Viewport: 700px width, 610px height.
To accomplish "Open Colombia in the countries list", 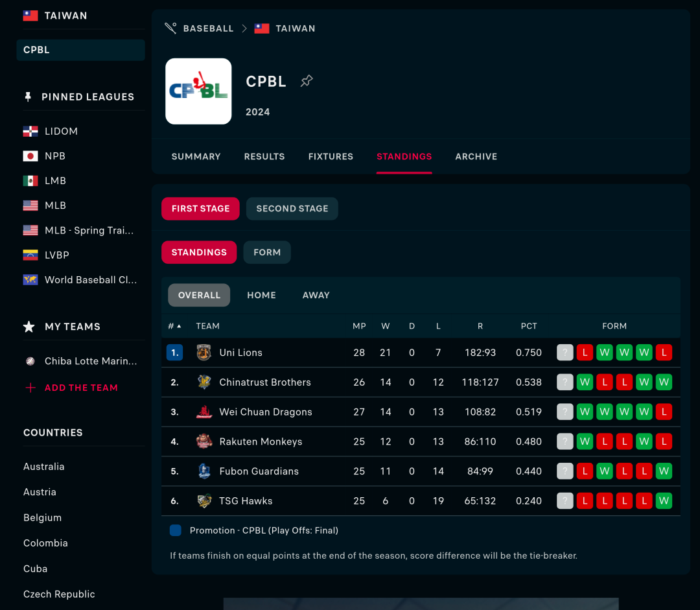I will [x=45, y=543].
